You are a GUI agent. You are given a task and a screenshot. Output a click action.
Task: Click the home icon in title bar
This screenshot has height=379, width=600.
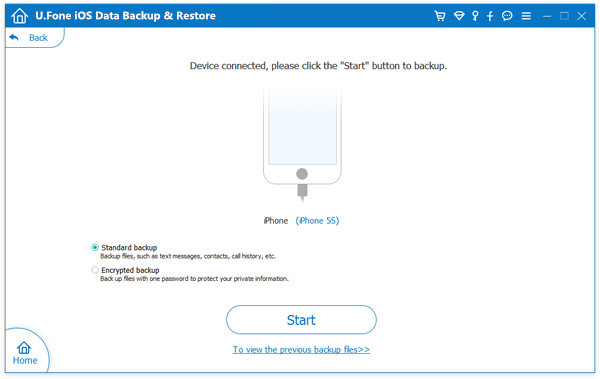pyautogui.click(x=20, y=16)
